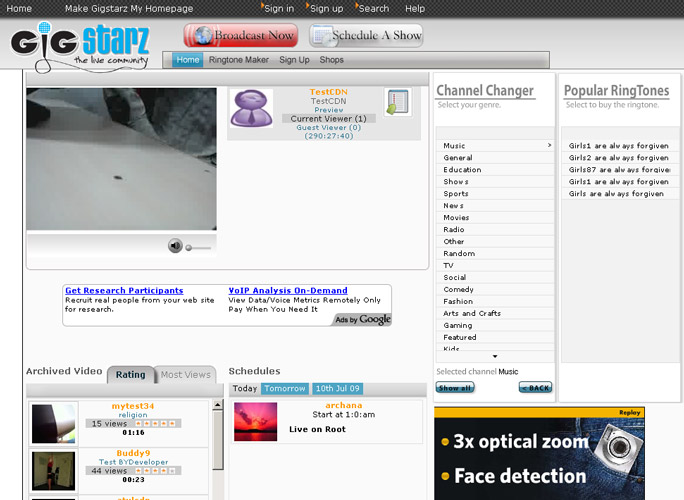Select the TV channel
The width and height of the screenshot is (684, 500).
(495, 265)
